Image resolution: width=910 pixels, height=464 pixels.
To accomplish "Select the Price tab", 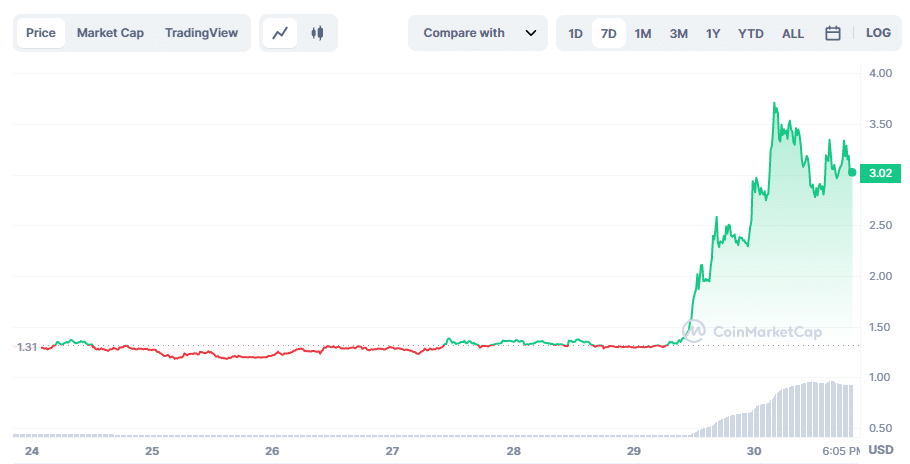I will coord(41,33).
